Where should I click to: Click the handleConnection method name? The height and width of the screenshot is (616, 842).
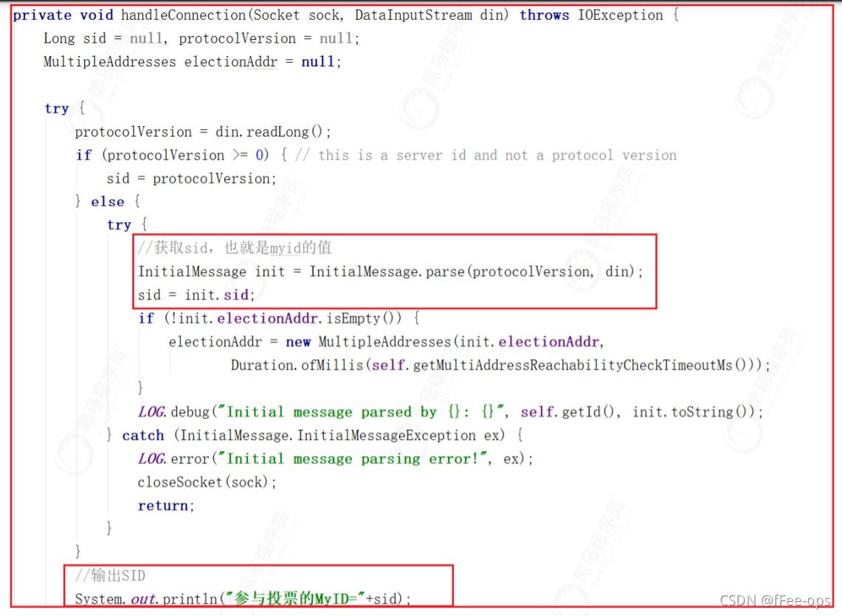183,15
